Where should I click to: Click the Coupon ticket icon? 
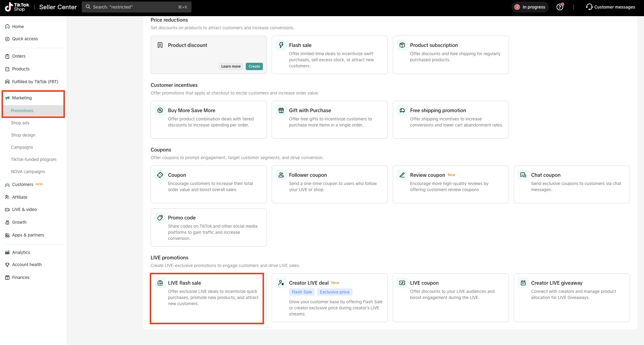pyautogui.click(x=160, y=175)
